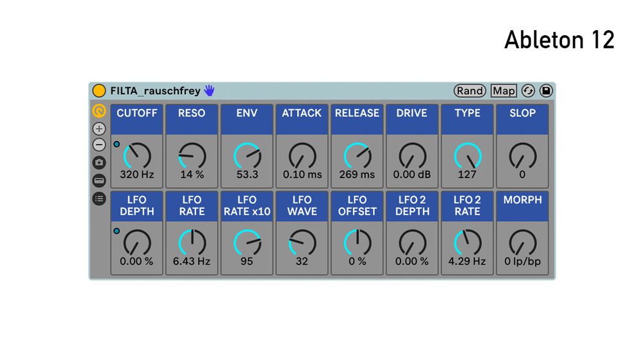
Task: Click the camera snapshot icon
Action: pos(99,163)
